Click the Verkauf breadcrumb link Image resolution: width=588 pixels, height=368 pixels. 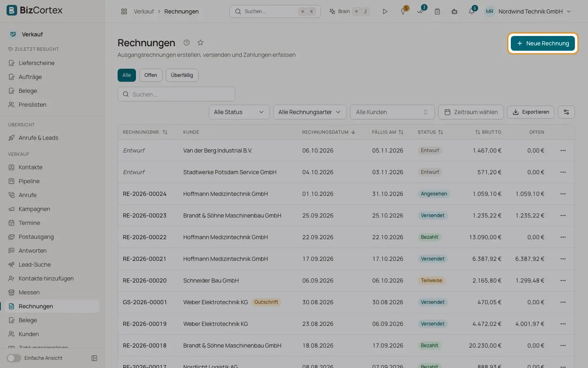click(144, 11)
